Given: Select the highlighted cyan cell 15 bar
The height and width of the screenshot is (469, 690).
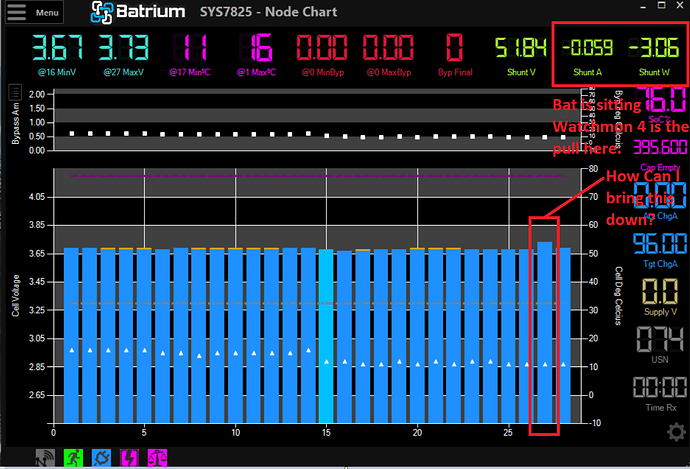Looking at the screenshot, I should pyautogui.click(x=326, y=336).
